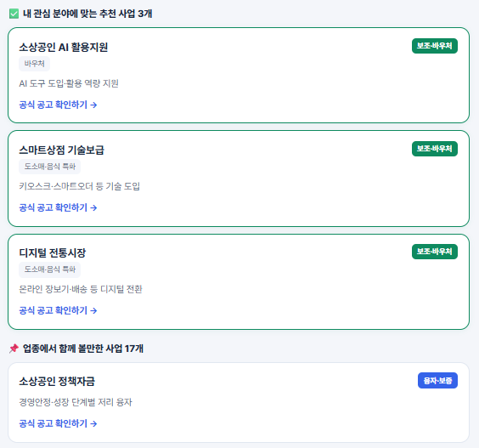The height and width of the screenshot is (448, 479).
Task: Click the blue 융자·보증 badge on 소상공인 정책자금
Action: tap(437, 381)
